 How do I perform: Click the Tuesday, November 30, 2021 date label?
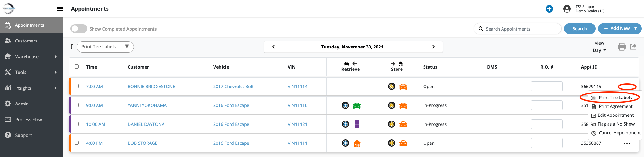click(352, 47)
